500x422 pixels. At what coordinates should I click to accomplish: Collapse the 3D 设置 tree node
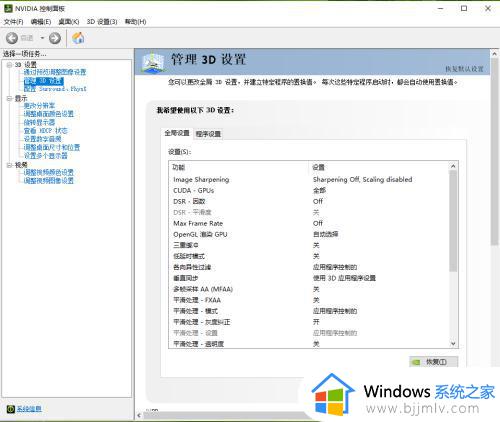(9, 65)
